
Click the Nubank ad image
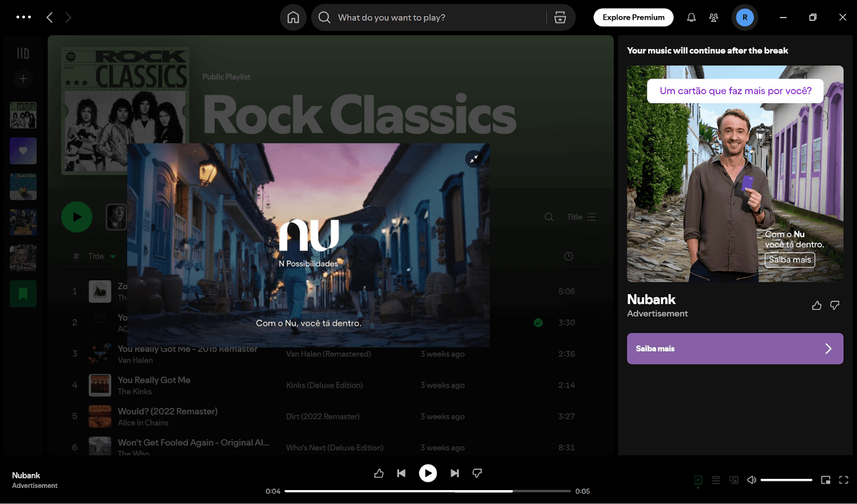[x=735, y=174]
